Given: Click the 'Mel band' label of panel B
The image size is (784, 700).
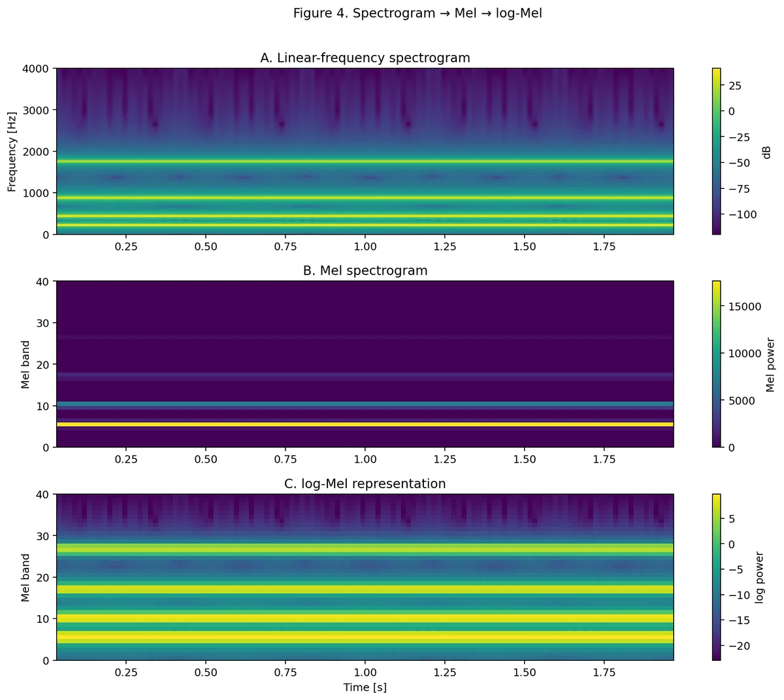Looking at the screenshot, I should 25,364.
